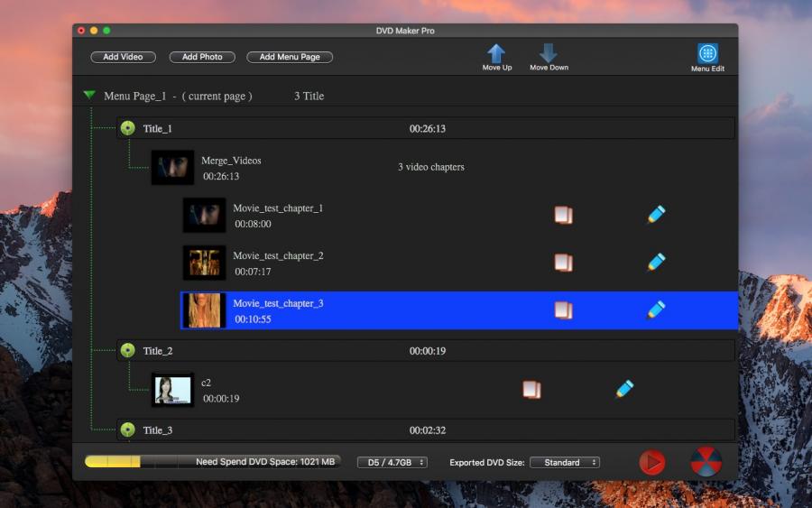
Task: Click the Movie_test_chapter_1 thumbnail
Action: coord(204,215)
